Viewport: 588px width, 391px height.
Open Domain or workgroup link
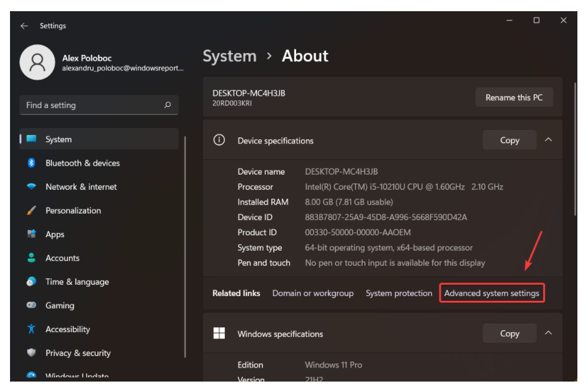tap(313, 293)
